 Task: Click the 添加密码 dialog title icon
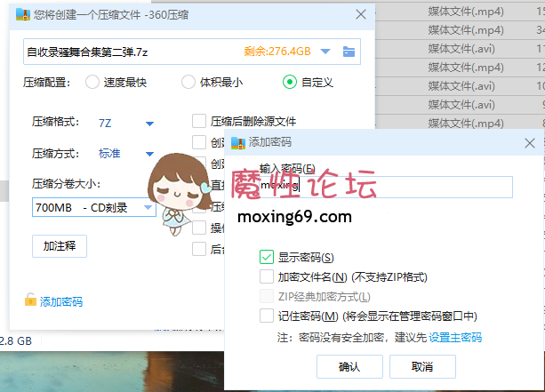tap(238, 142)
